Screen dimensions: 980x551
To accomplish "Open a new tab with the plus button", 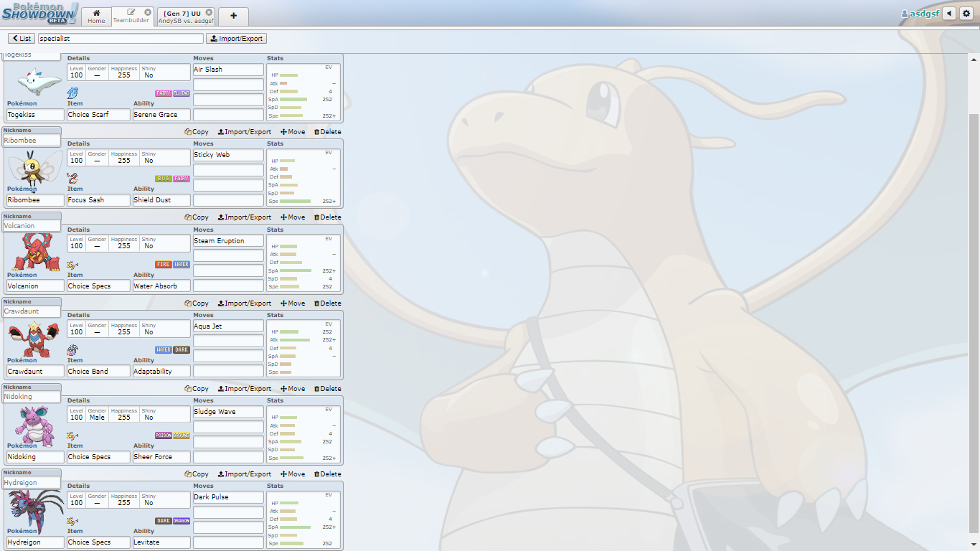I will point(233,17).
